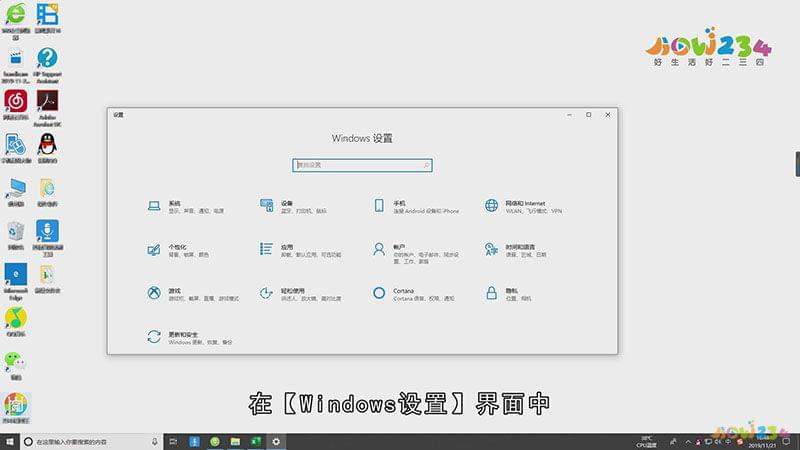Open the 个性化 (Personalization) settings
The height and width of the screenshot is (450, 800).
click(x=178, y=250)
